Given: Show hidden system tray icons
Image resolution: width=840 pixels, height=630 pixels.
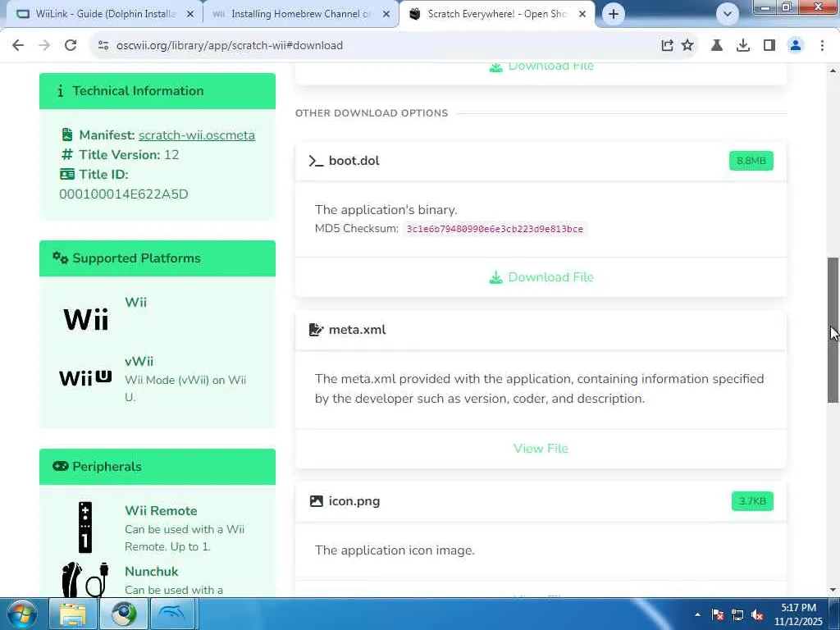Looking at the screenshot, I should [697, 614].
